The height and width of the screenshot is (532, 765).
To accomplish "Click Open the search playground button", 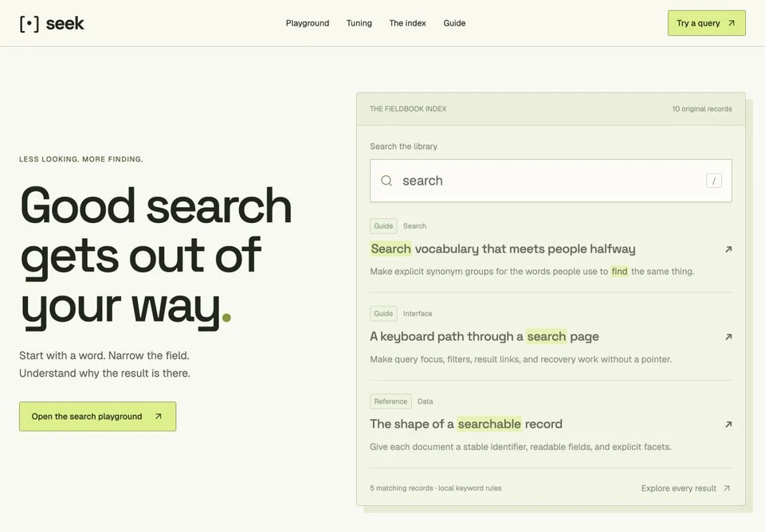I will (97, 417).
